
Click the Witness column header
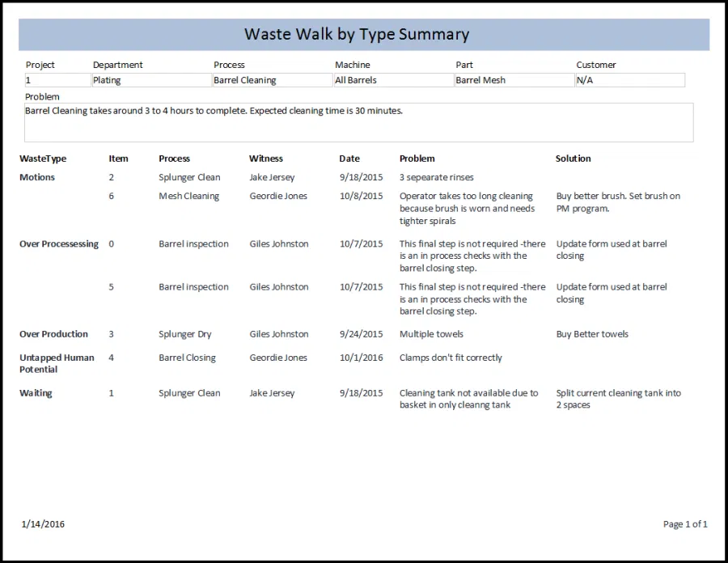pos(266,159)
